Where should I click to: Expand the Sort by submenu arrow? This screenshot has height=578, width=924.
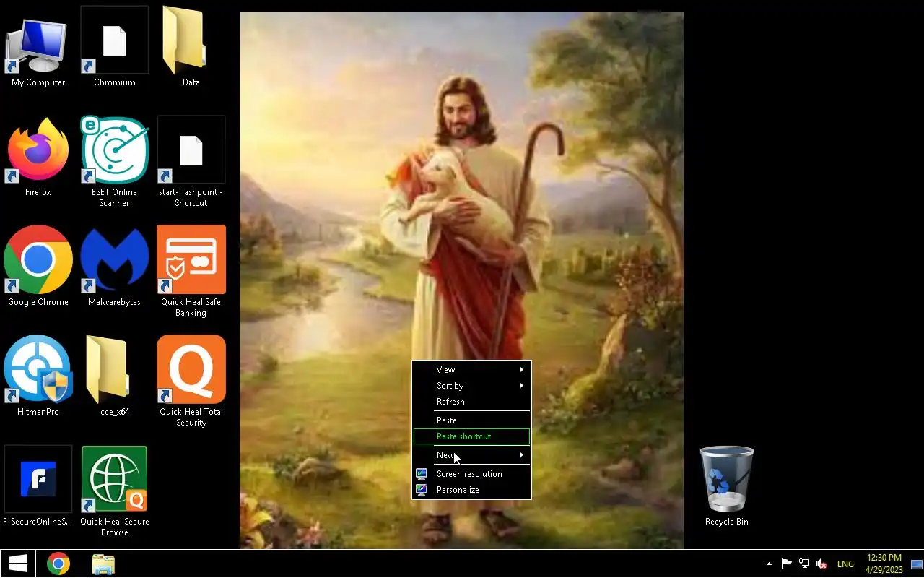click(x=522, y=386)
